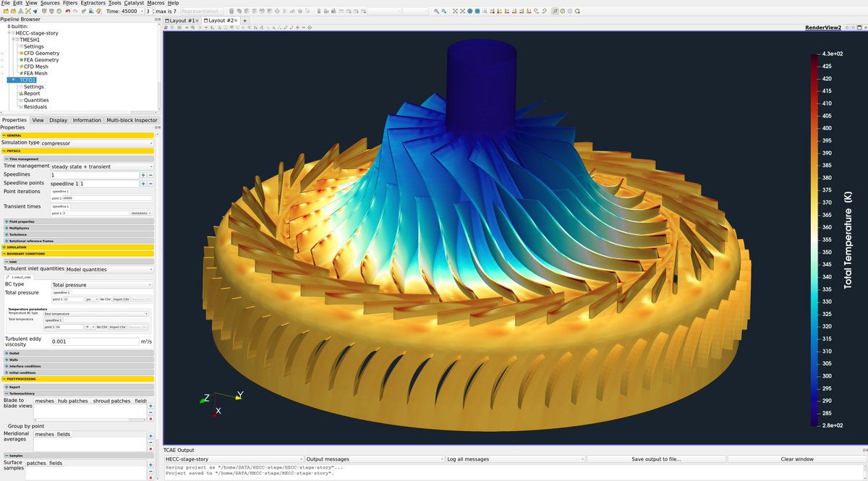Toggle visibility eye of FEA Geometry

point(2,60)
